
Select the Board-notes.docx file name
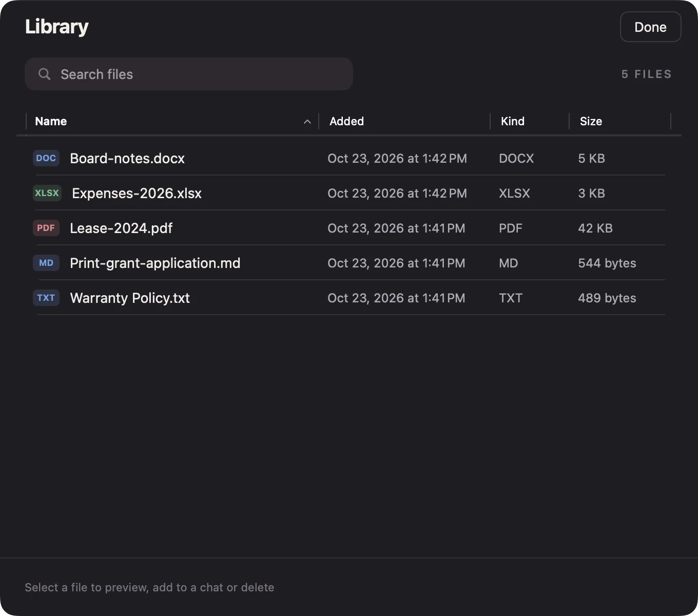click(x=127, y=158)
